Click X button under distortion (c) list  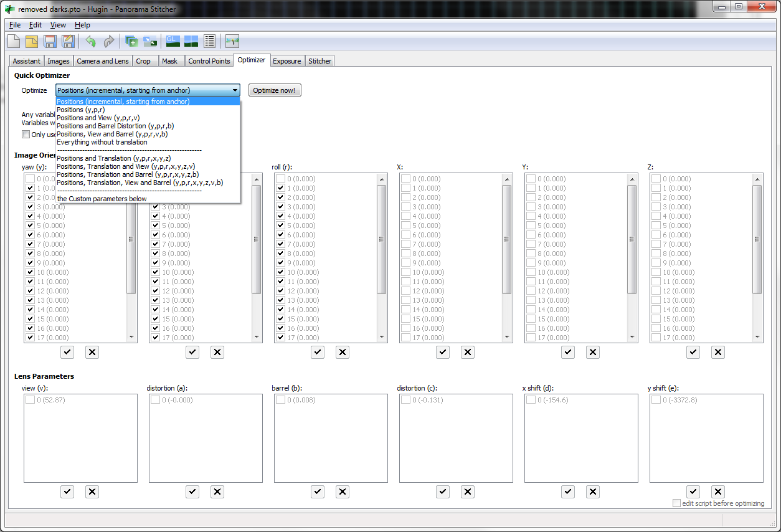pos(468,492)
